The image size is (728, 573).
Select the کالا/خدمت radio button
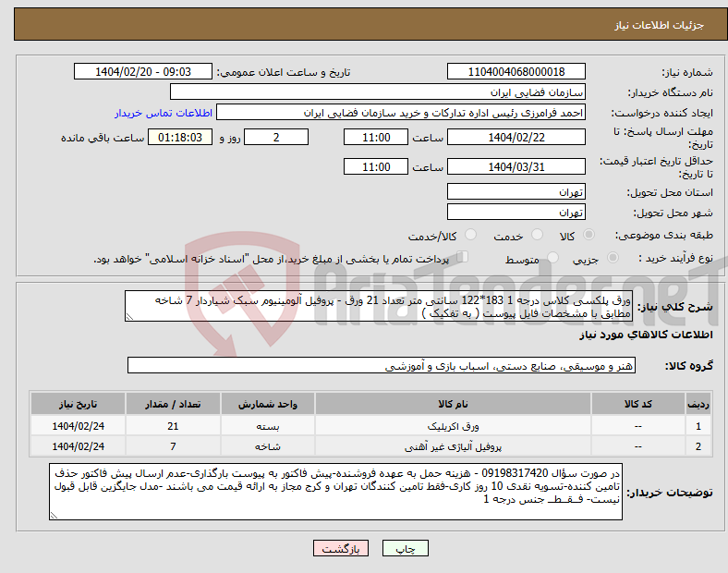click(471, 235)
